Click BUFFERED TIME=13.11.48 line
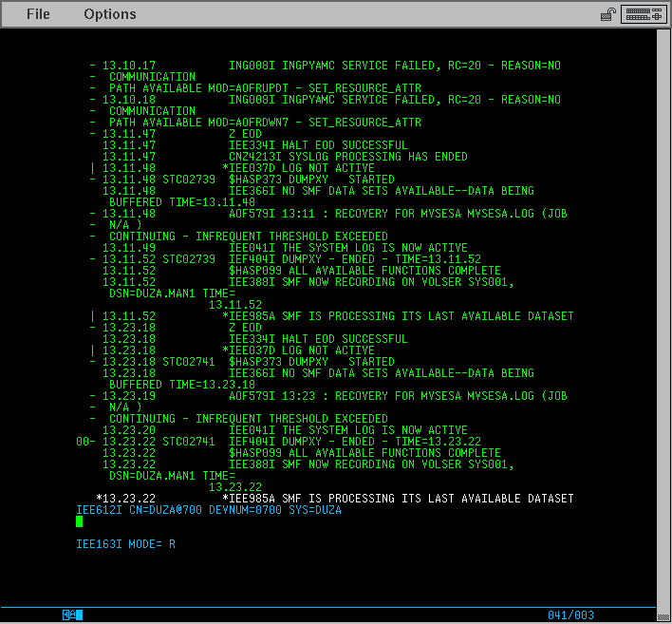 (182, 202)
